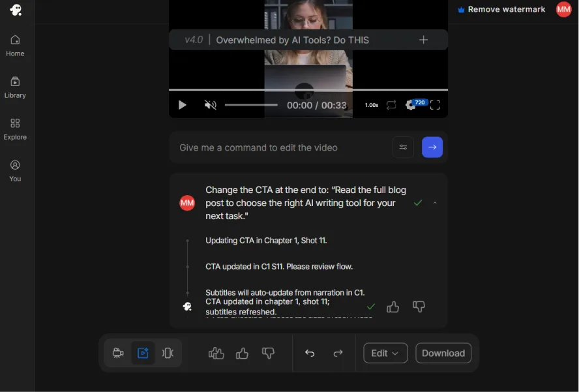Open the Library section
The height and width of the screenshot is (392, 579).
pos(15,87)
